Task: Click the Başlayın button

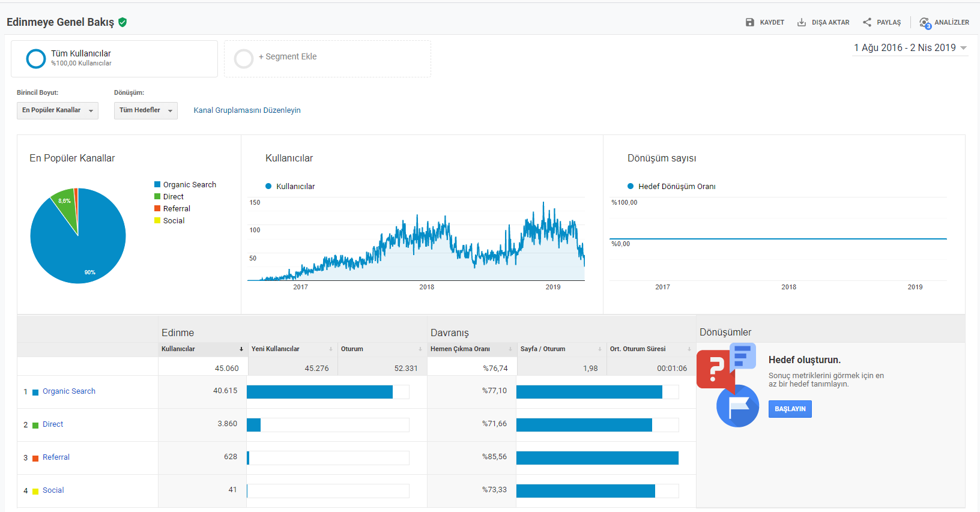Action: coord(790,409)
